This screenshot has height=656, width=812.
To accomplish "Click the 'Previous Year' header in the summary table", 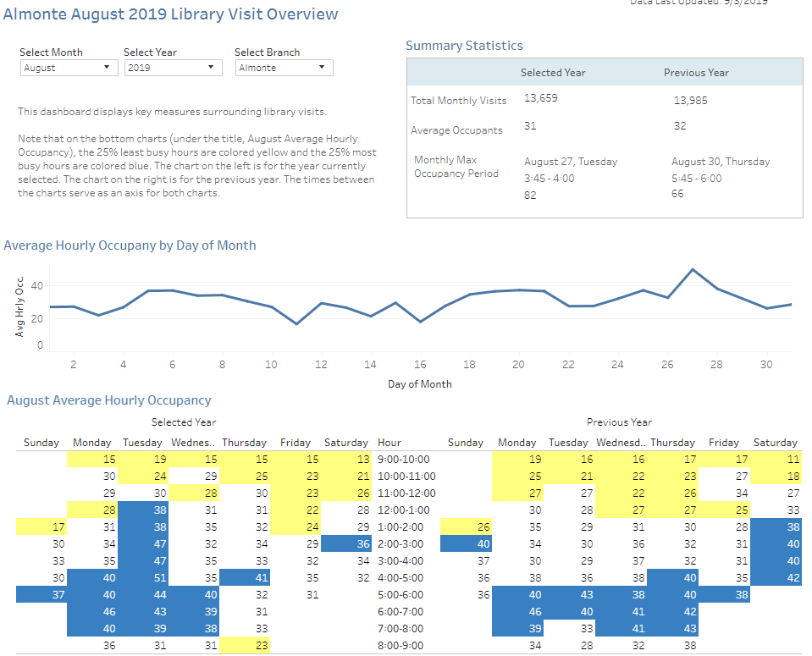I will click(x=696, y=73).
